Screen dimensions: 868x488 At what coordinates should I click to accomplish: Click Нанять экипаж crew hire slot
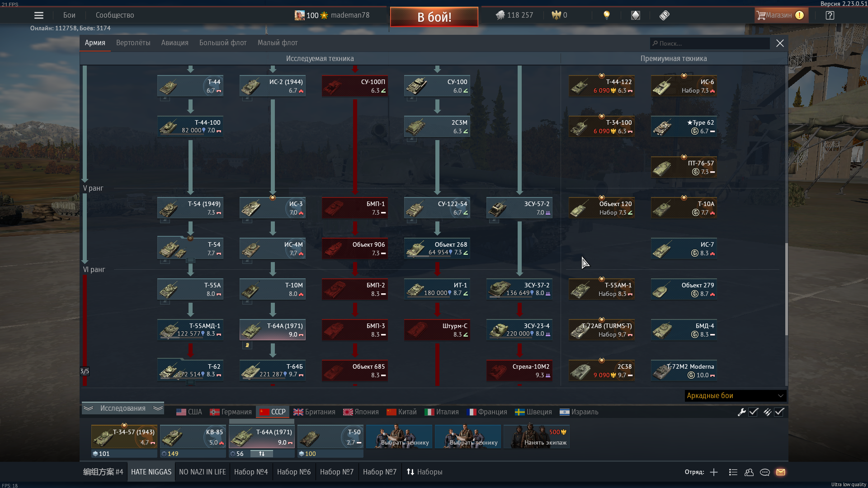pos(537,436)
